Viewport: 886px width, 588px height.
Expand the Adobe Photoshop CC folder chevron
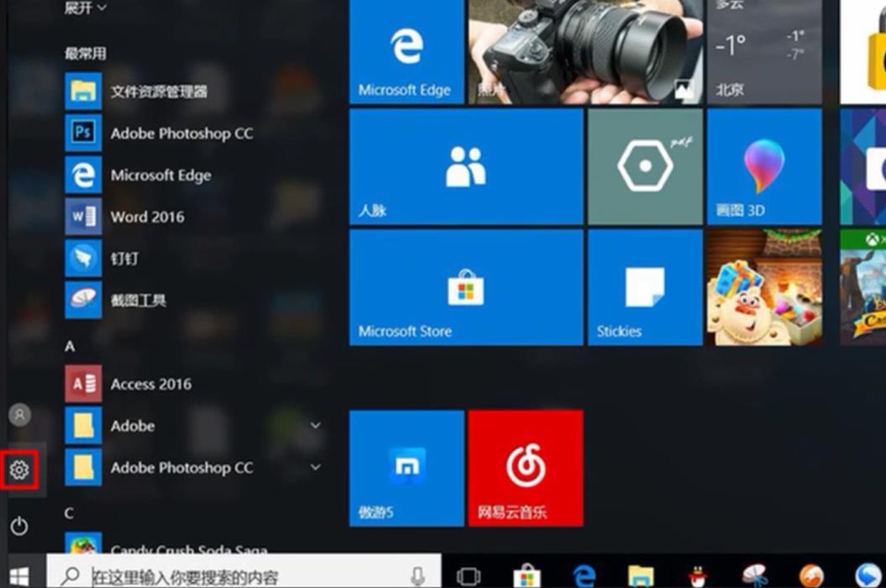pos(316,467)
